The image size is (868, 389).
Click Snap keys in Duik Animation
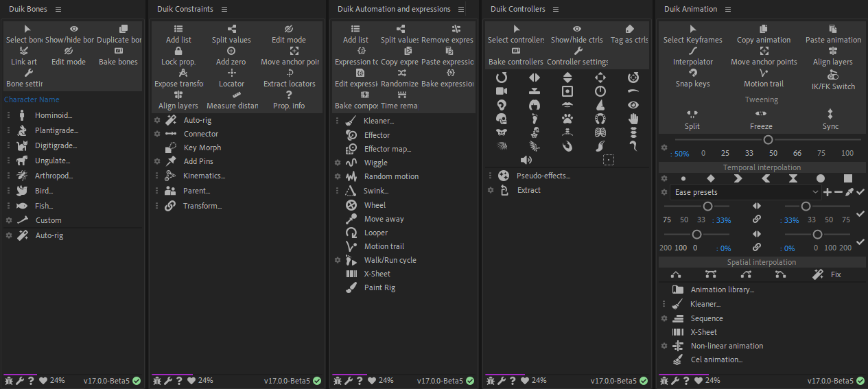point(692,73)
